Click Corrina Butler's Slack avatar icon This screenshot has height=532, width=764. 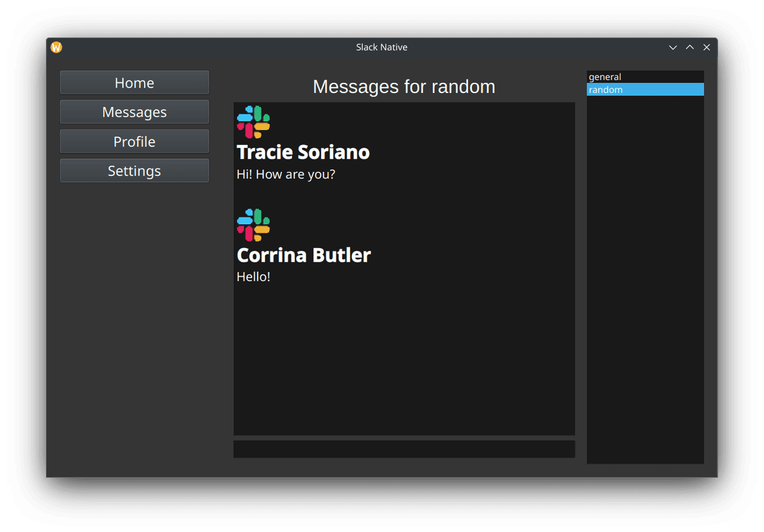[253, 225]
